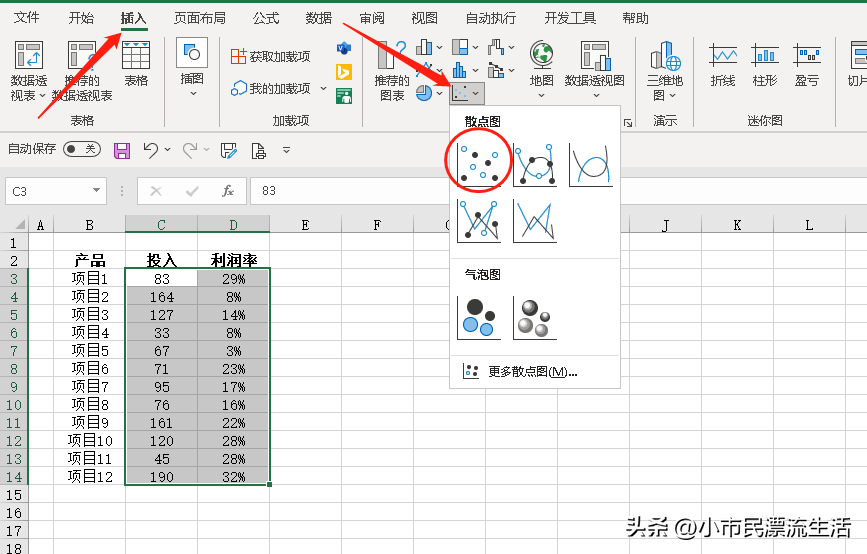Click 获取加载项 to get add-ins
Screen dimensions: 867x554
click(270, 56)
